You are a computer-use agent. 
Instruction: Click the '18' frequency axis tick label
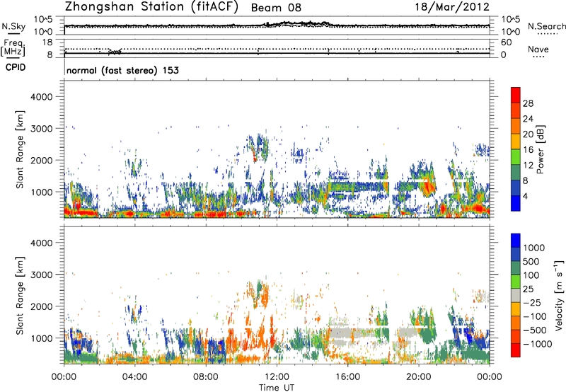coord(47,42)
